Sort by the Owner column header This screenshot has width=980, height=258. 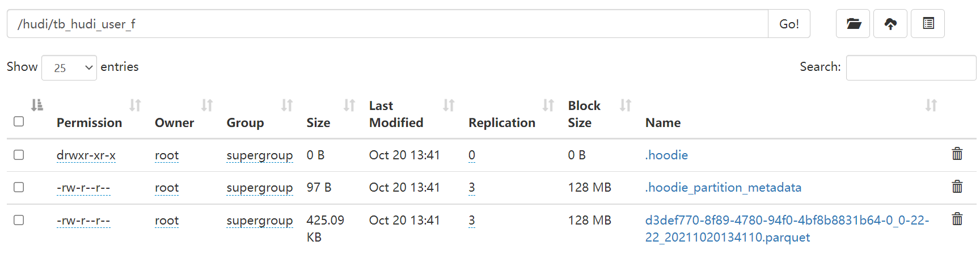point(174,122)
